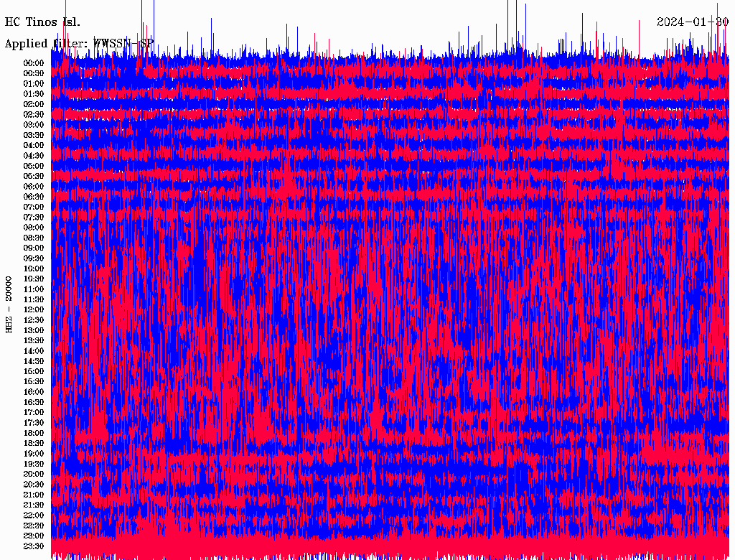Click the 01:30 time label
This screenshot has height=560, width=735.
click(34, 94)
